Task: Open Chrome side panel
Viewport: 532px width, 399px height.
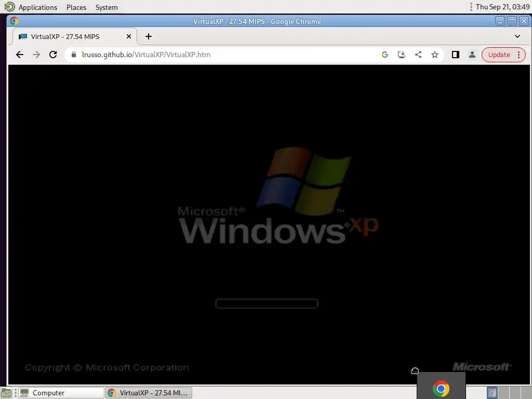Action: tap(455, 55)
